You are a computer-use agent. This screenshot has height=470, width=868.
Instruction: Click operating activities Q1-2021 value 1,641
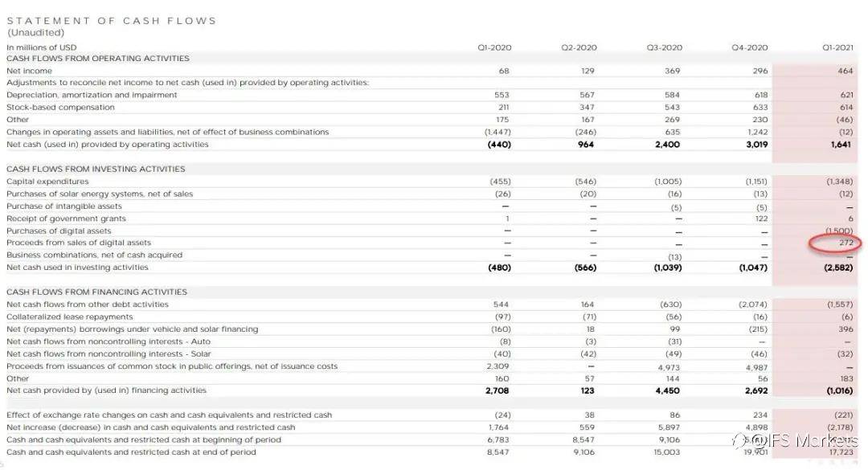(x=841, y=145)
